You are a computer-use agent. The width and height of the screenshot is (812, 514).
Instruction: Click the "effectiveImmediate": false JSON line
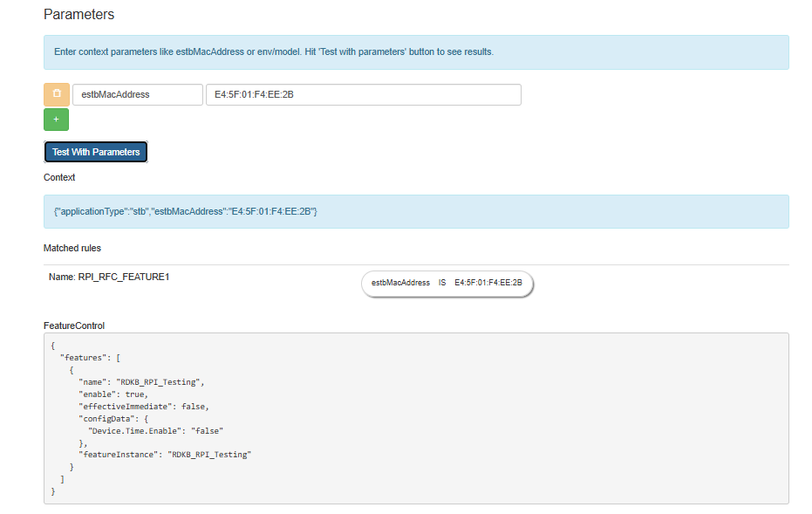[x=145, y=407]
